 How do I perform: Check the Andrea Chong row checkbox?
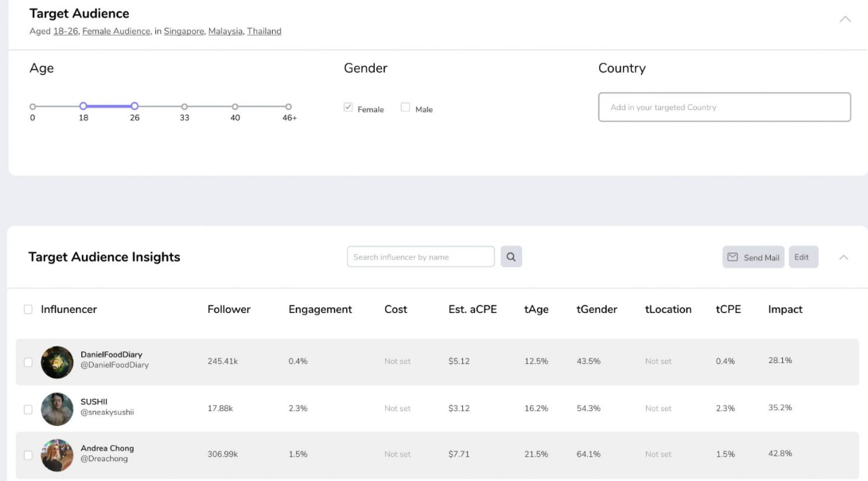(x=29, y=456)
